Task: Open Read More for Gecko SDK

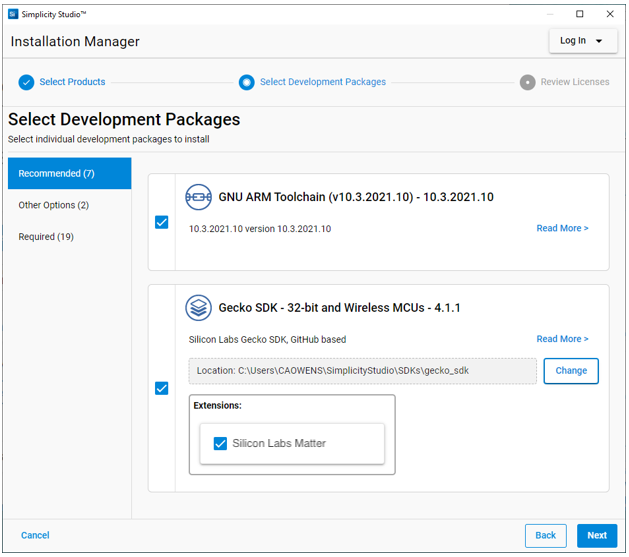Action: pos(562,339)
